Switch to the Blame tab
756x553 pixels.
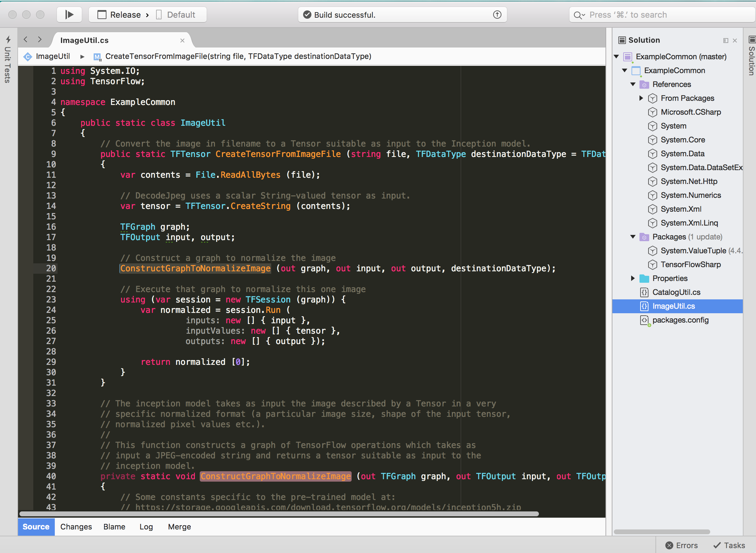click(114, 527)
